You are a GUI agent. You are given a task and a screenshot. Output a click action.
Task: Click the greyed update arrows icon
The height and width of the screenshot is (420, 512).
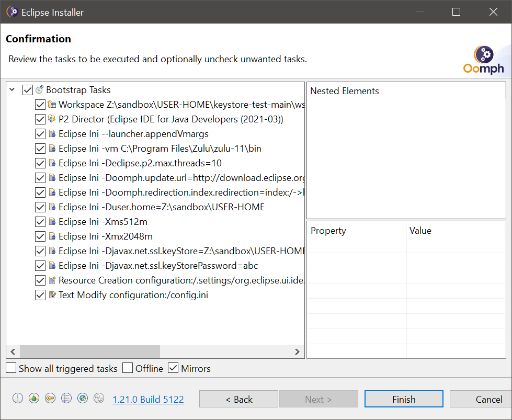[99, 398]
